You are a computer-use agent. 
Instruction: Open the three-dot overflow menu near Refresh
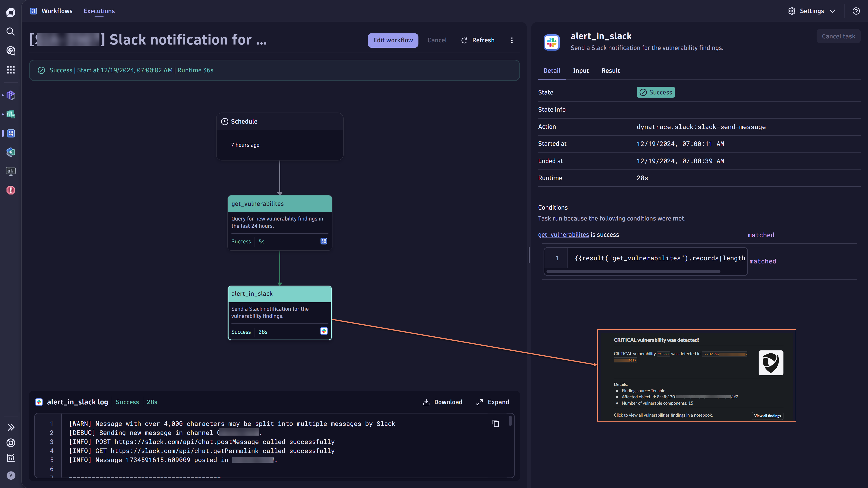tap(512, 40)
